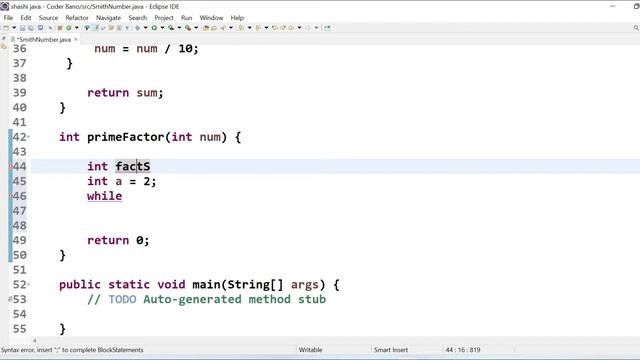This screenshot has width=640, height=360.
Task: Open dropdown arrow beside External Tools icon
Action: (x=196, y=28)
